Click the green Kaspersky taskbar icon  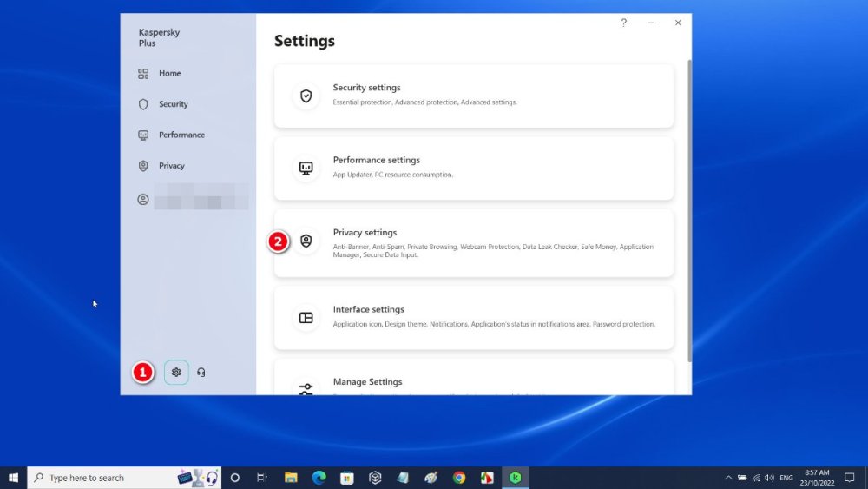pyautogui.click(x=516, y=478)
